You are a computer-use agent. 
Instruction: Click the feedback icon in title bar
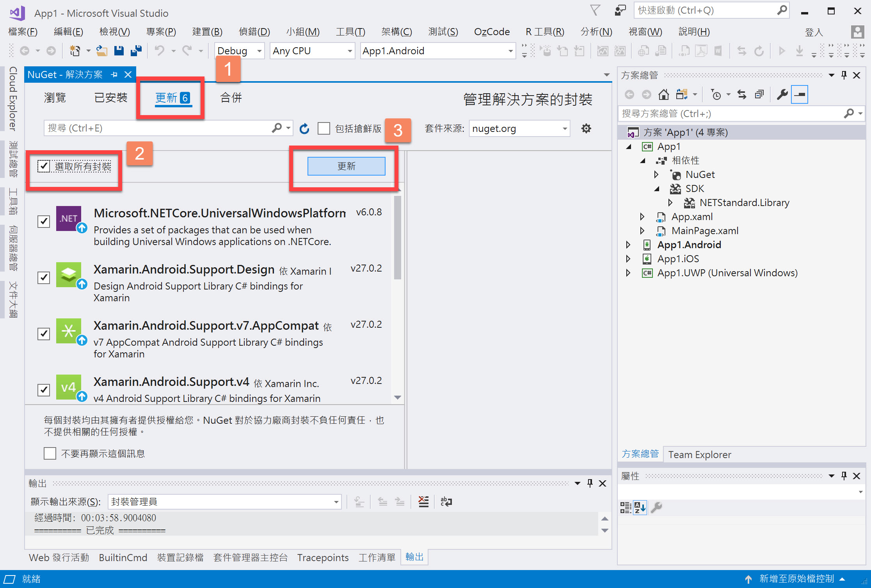pos(620,11)
